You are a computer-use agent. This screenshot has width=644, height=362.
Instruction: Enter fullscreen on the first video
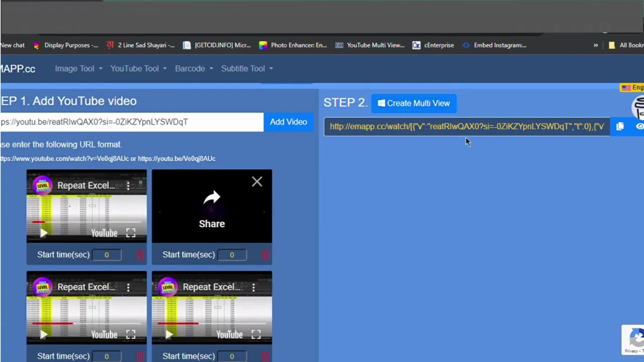coord(131,233)
